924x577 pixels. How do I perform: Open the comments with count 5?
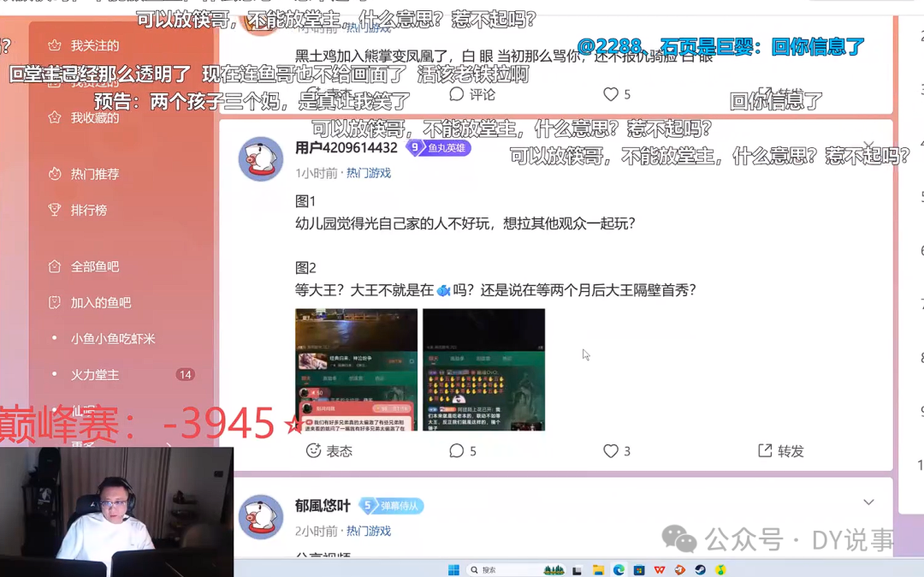pos(463,451)
